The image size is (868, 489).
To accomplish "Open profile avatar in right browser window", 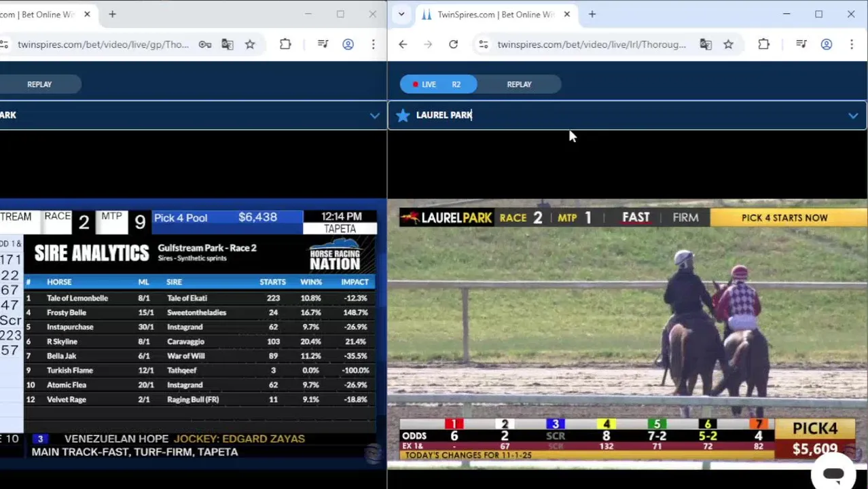I will pos(827,44).
